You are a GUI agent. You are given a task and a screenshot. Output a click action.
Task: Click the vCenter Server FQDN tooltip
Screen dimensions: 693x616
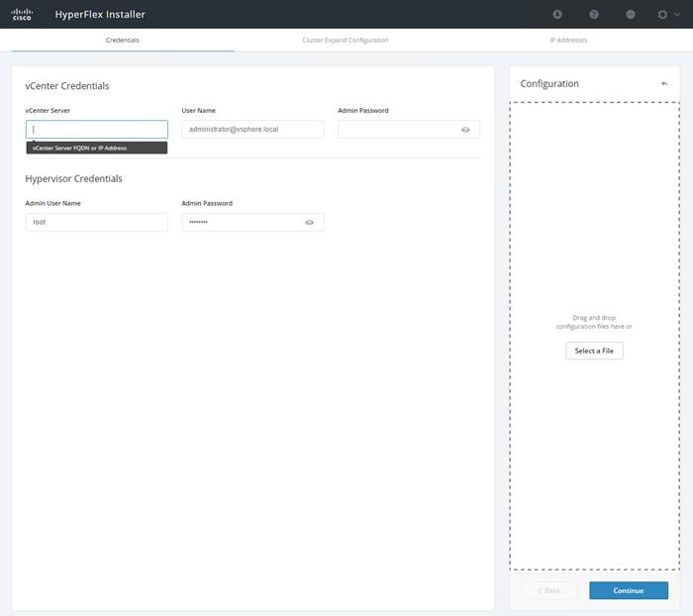[x=97, y=148]
